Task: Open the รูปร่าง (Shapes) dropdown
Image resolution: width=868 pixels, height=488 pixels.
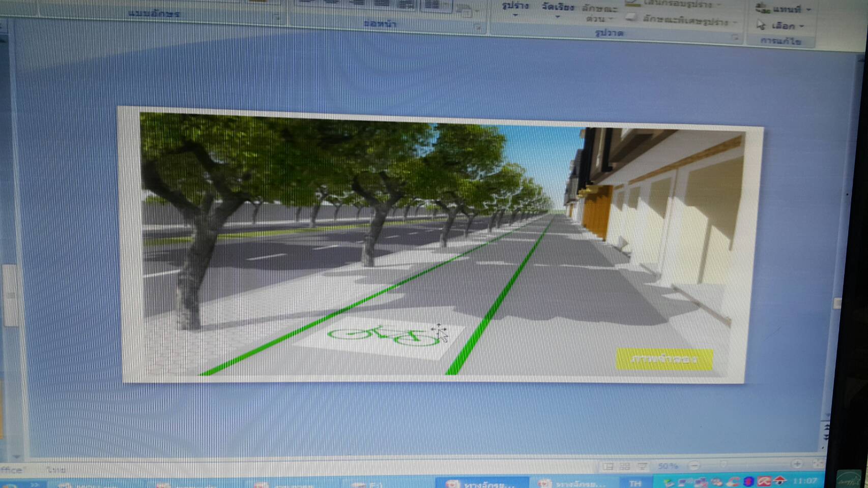Action: 515,9
